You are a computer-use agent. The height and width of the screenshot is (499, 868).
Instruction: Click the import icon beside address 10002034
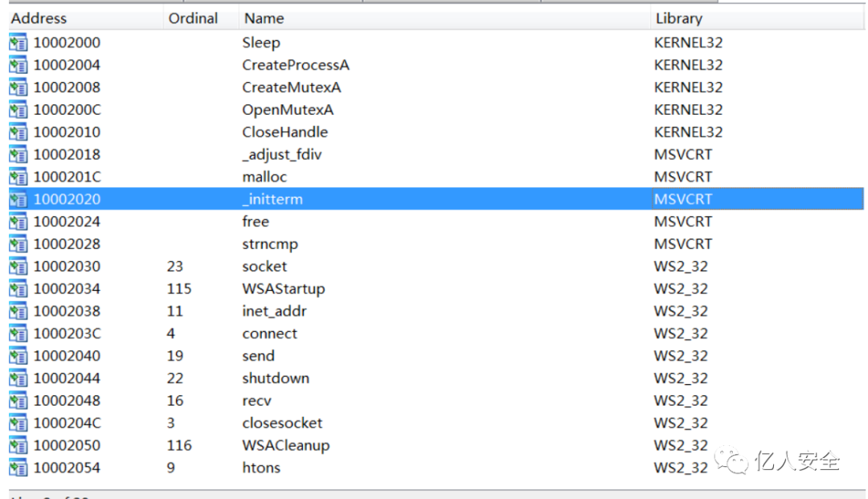[18, 288]
